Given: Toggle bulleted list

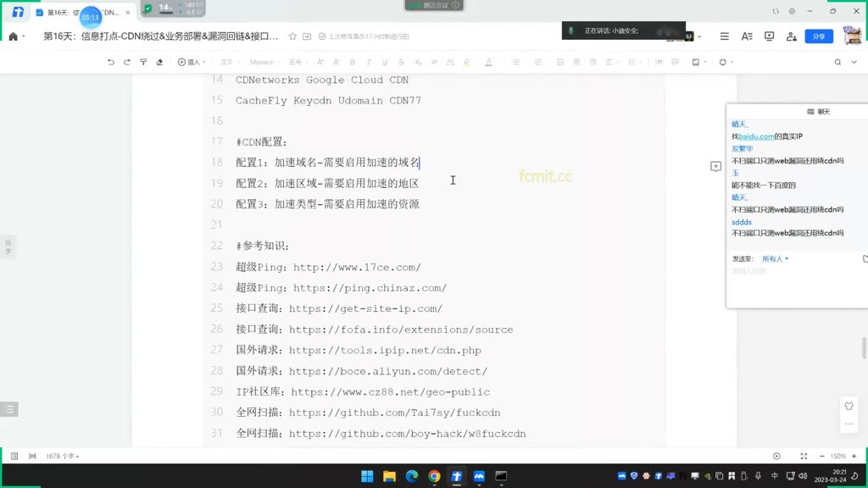Looking at the screenshot, I should click(x=516, y=62).
